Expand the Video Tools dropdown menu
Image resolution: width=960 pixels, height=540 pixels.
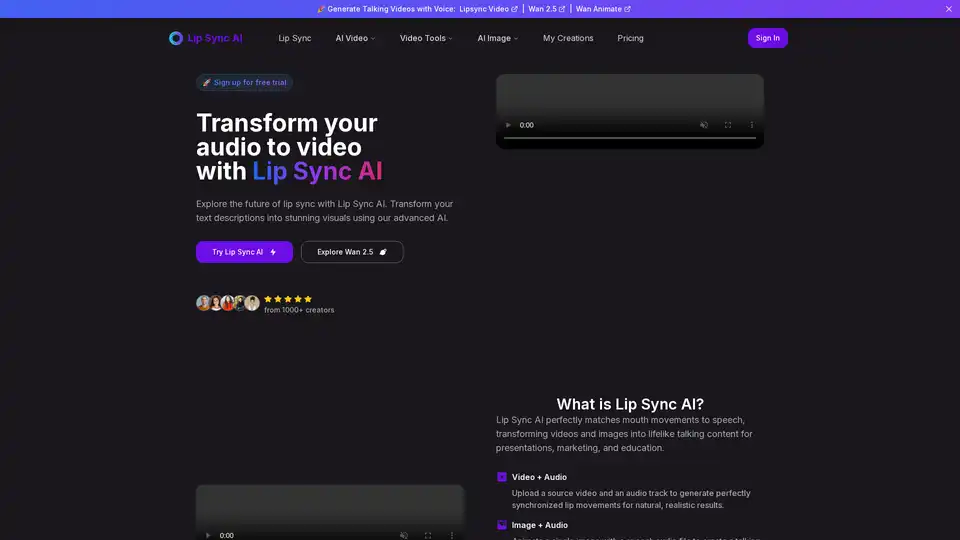click(x=426, y=38)
